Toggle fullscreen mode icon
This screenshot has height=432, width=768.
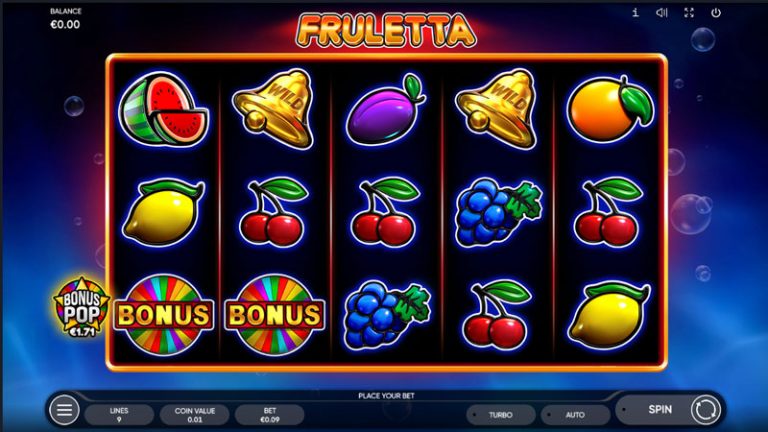[x=689, y=13]
